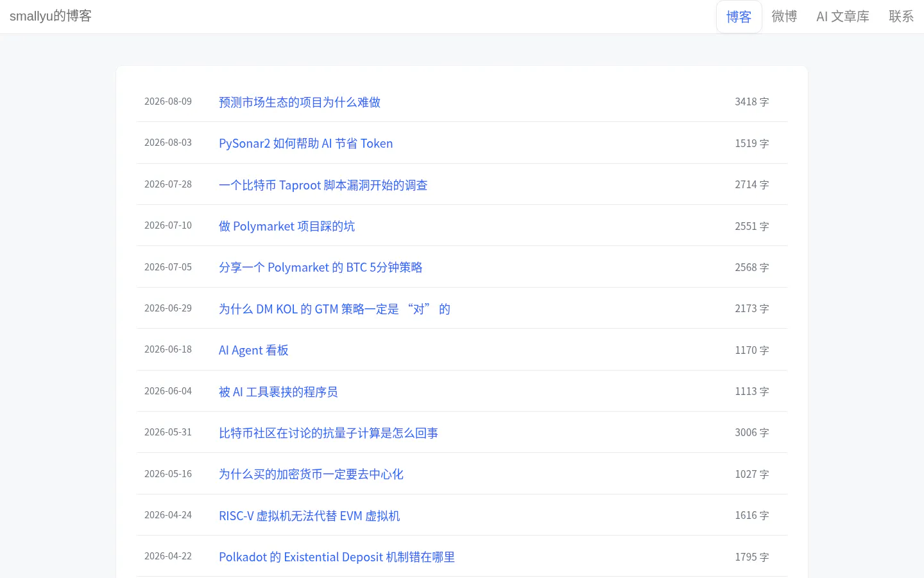Open the 抗量子计算 Bitcoin community post
Screen dimensions: 924x578
329,433
